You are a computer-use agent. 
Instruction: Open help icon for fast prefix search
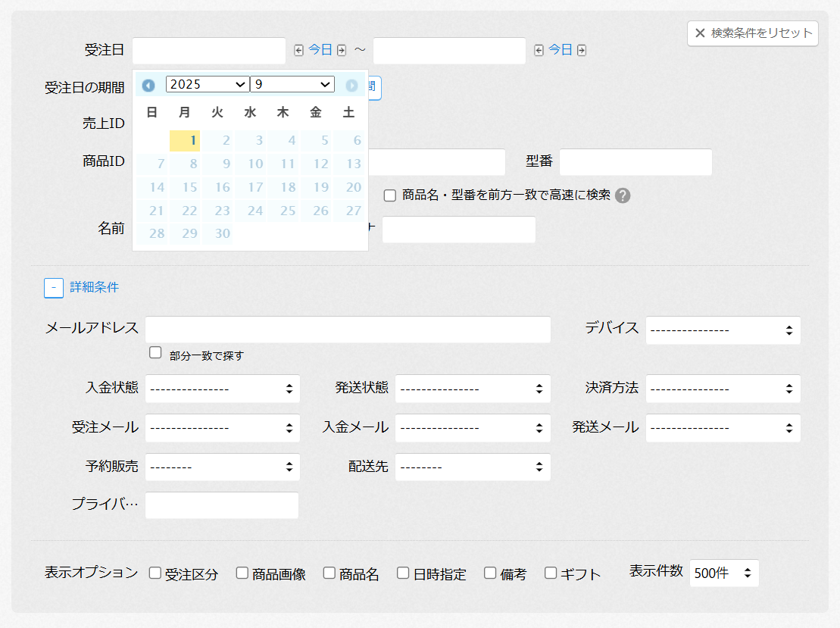click(x=623, y=195)
